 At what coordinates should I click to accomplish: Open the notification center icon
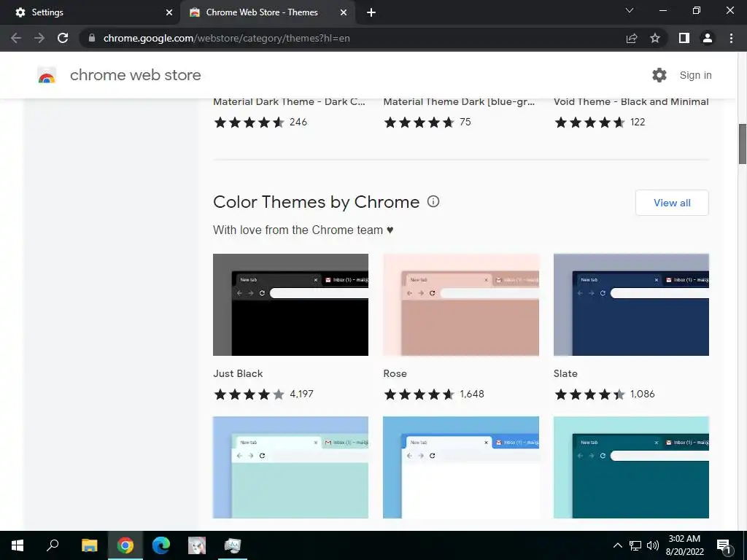click(724, 546)
